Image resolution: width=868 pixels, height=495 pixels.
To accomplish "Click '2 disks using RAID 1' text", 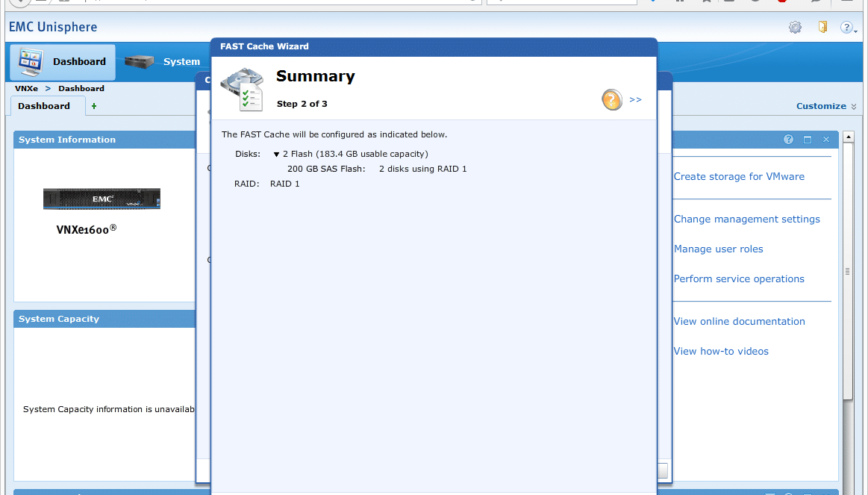I will click(423, 169).
